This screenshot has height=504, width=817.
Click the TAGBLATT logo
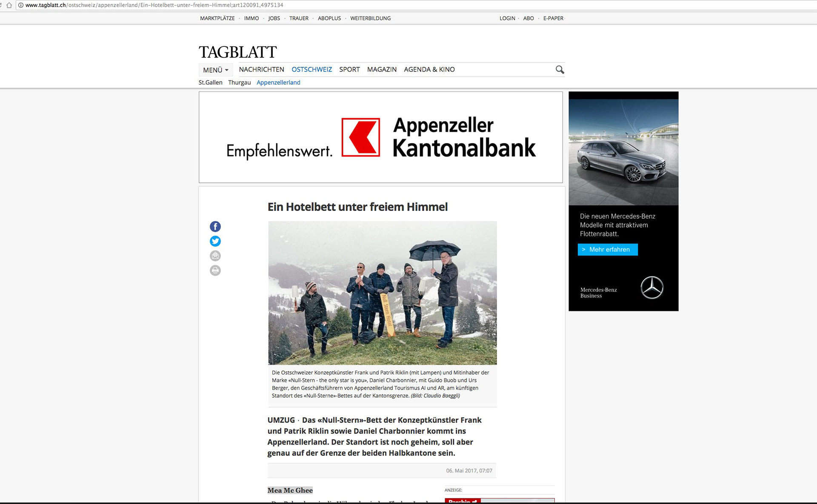(237, 52)
